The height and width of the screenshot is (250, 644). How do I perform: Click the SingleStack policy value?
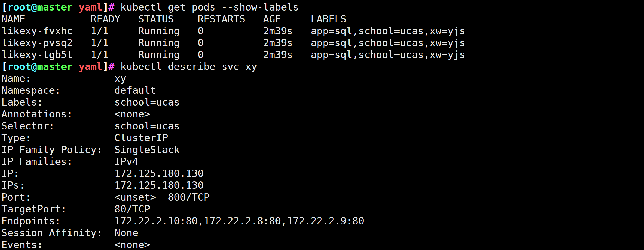pyautogui.click(x=147, y=150)
